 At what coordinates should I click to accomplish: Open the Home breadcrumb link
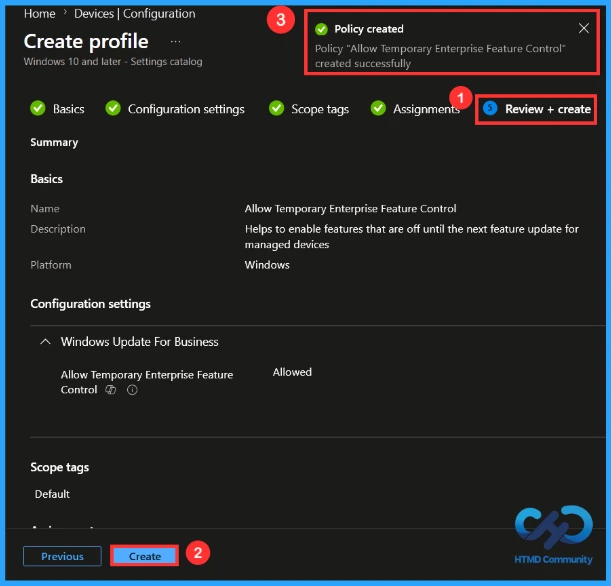[x=39, y=14]
